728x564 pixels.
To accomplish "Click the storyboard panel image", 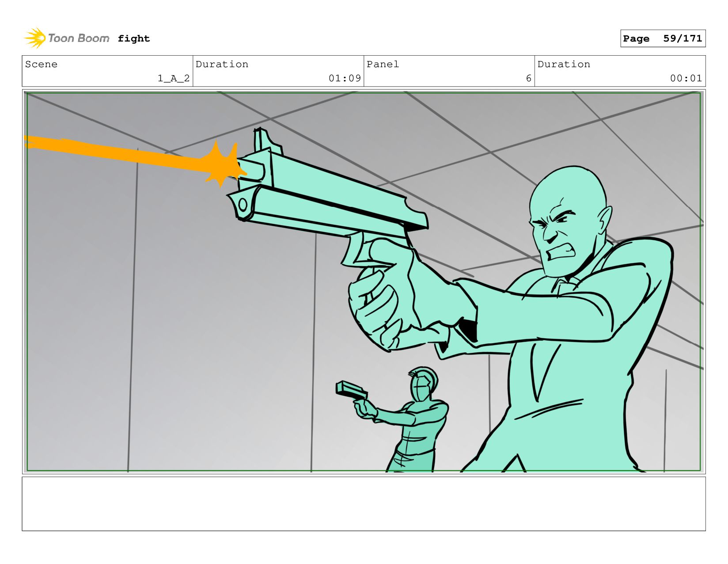I will (x=364, y=282).
